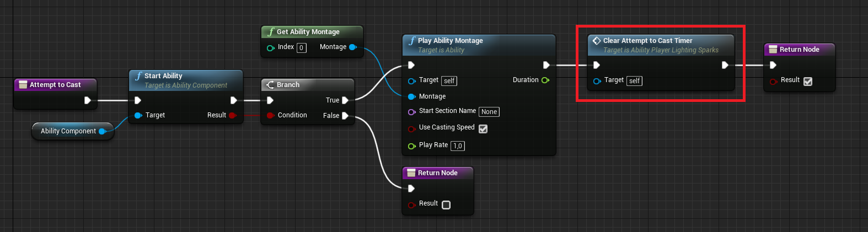Click Clear Attempt to Cast Timer output exec pin
This screenshot has height=232, width=868.
pyautogui.click(x=725, y=65)
